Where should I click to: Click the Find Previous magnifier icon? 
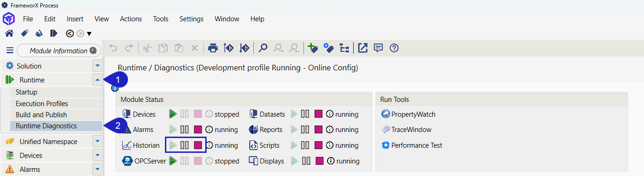click(294, 48)
